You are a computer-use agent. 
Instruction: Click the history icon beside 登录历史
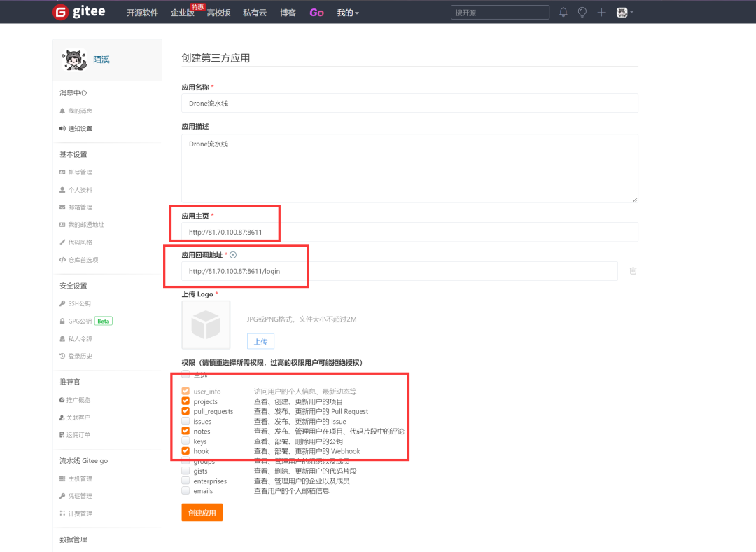tap(62, 356)
